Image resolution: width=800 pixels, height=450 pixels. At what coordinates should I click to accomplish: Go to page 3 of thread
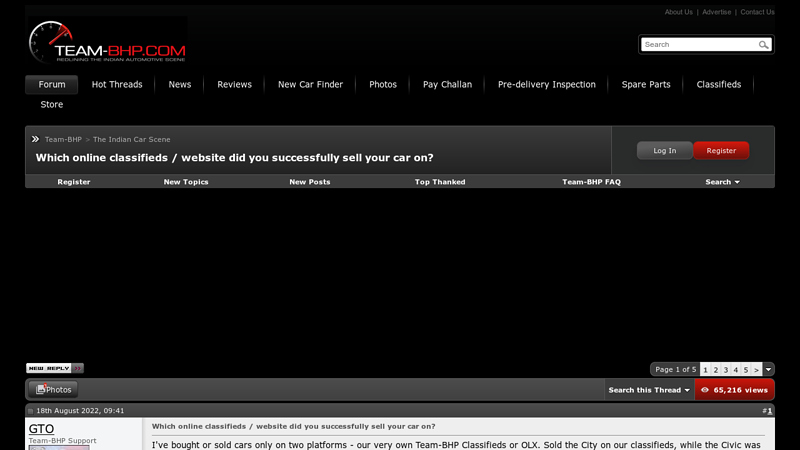pyautogui.click(x=726, y=369)
